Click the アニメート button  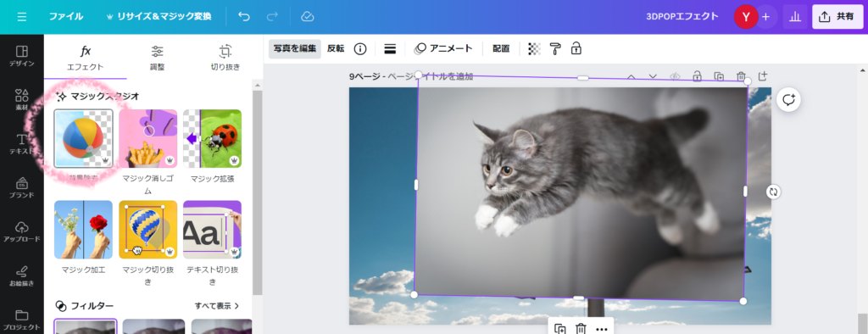click(443, 48)
